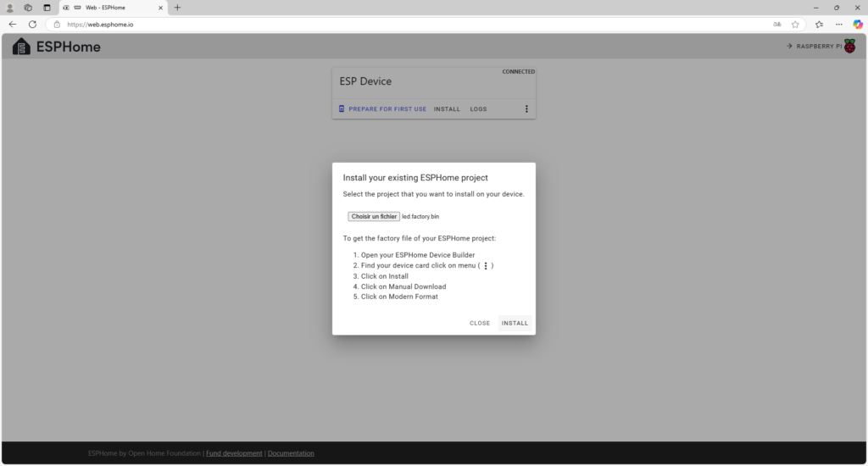Add page to favorites star icon

tap(795, 25)
